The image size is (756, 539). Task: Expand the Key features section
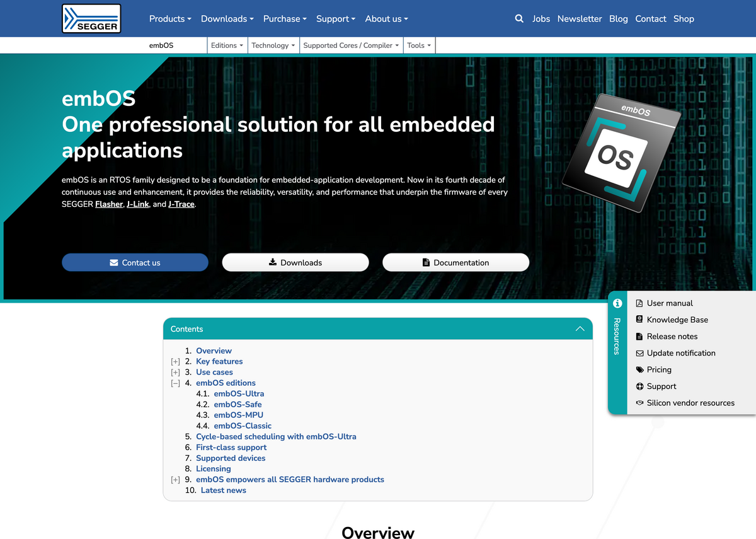coord(176,362)
